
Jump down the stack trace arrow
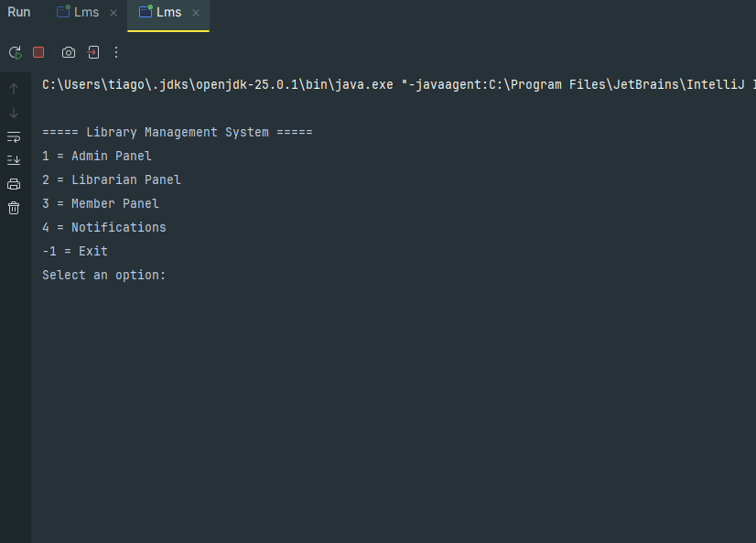[14, 113]
